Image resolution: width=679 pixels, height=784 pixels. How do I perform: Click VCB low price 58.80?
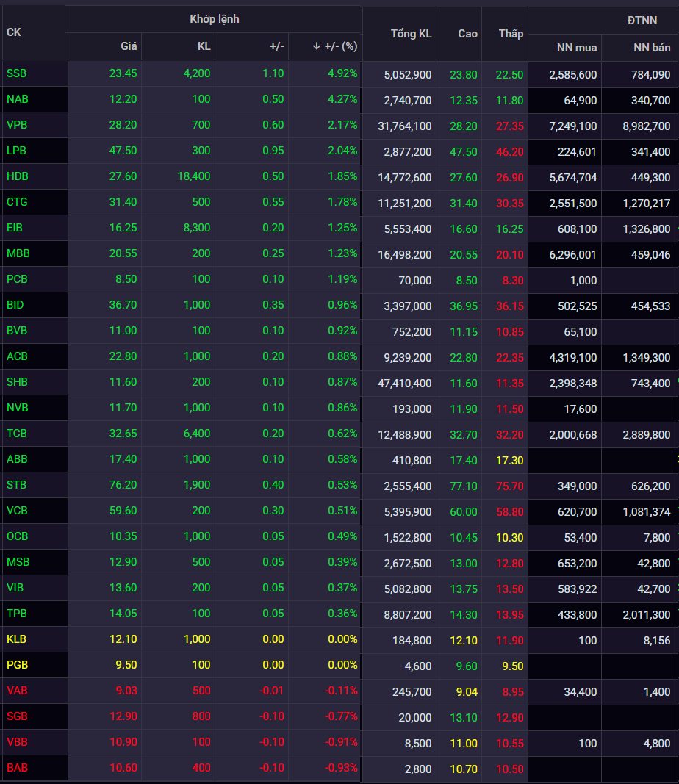point(509,512)
